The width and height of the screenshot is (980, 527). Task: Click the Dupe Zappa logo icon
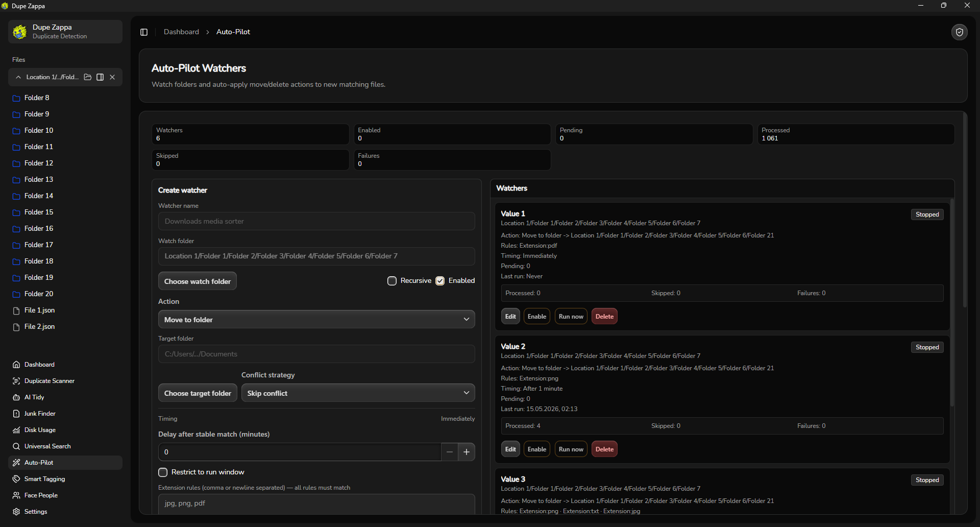coord(20,32)
